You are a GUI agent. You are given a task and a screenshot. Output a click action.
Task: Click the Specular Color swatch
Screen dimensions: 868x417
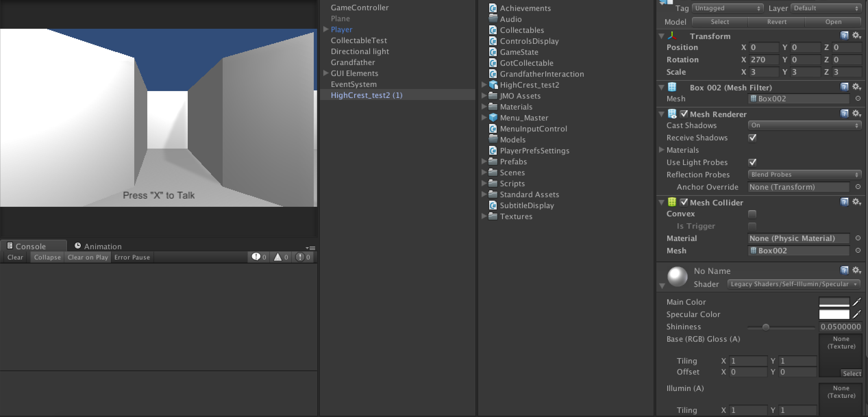click(834, 314)
